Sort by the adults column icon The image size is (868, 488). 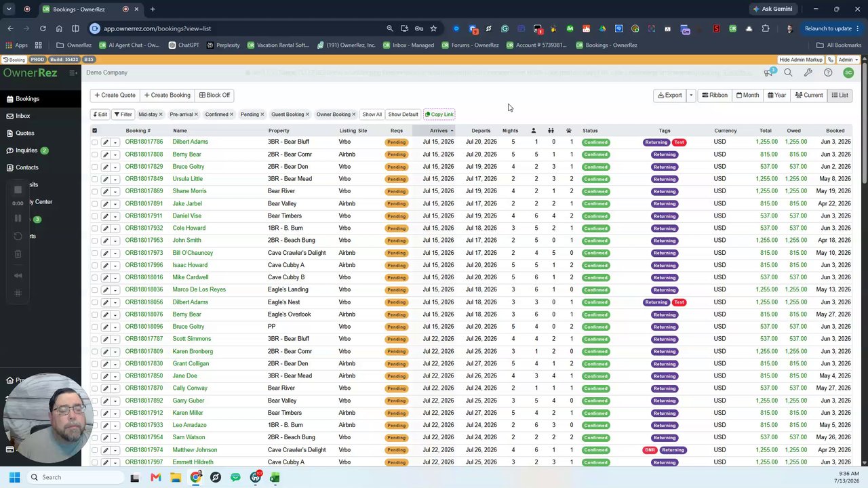[533, 131]
